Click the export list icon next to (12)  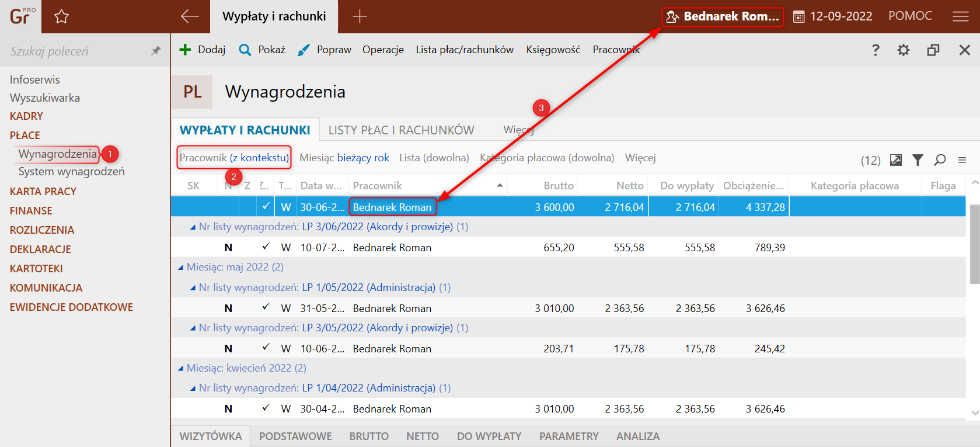coord(896,160)
